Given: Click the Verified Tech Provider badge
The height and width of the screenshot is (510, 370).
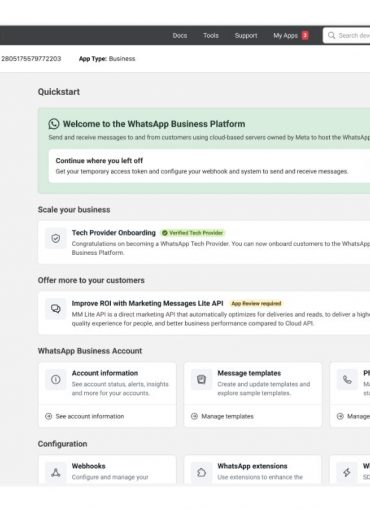Looking at the screenshot, I should [x=193, y=233].
